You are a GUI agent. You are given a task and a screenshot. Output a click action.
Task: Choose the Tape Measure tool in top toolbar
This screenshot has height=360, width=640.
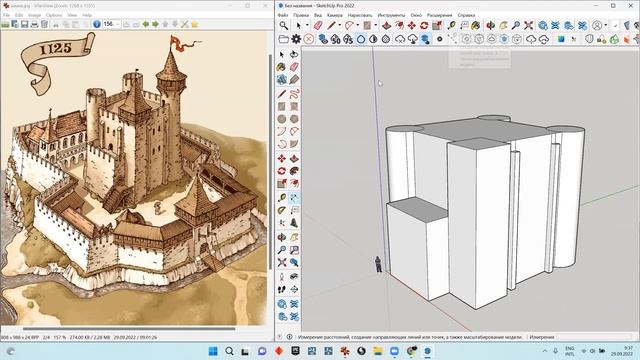(x=451, y=25)
